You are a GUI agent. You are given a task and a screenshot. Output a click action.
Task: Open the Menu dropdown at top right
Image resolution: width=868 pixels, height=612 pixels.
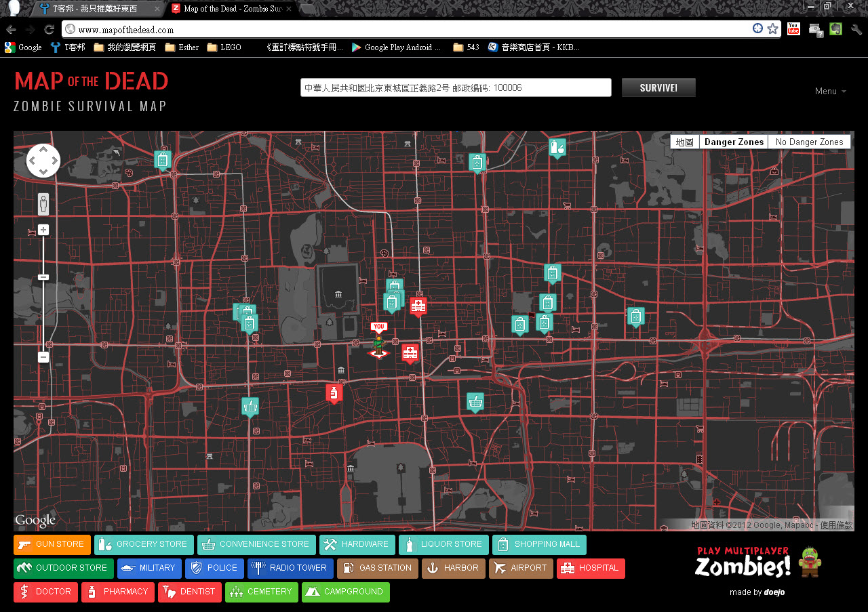(829, 91)
